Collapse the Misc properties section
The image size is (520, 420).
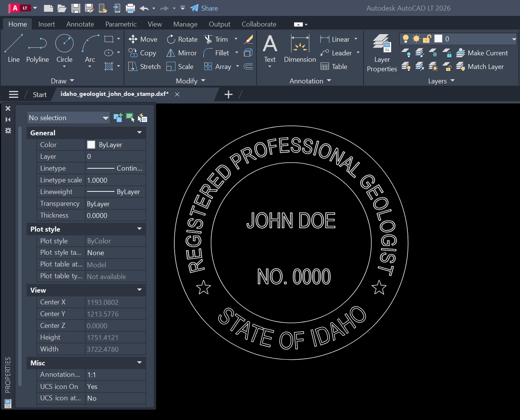[139, 363]
